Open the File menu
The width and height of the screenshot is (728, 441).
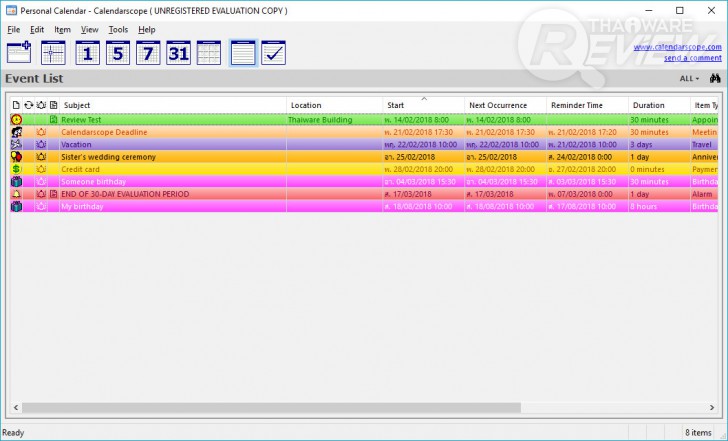13,29
